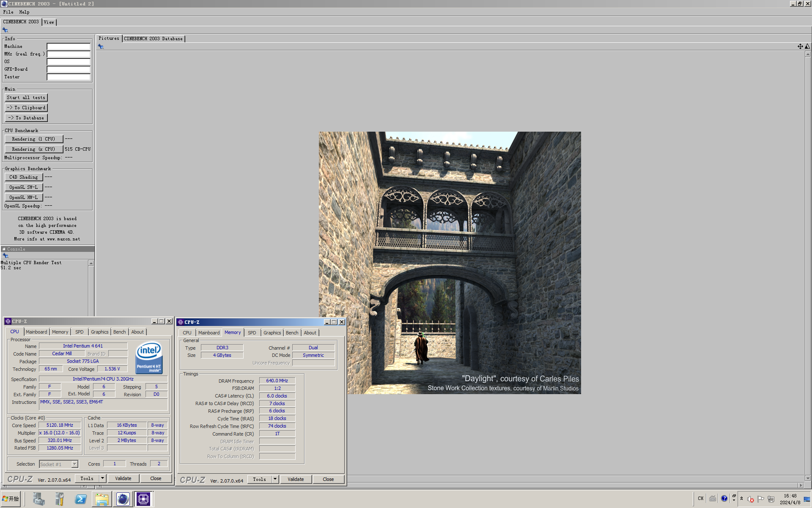
Task: Click Close button in Memory CPU-Z window
Action: coord(328,479)
